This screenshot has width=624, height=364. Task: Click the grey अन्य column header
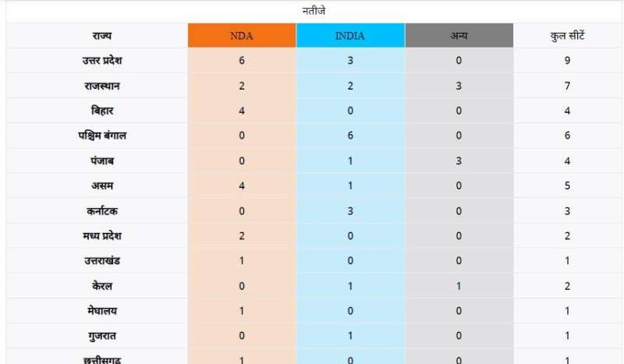click(x=459, y=36)
